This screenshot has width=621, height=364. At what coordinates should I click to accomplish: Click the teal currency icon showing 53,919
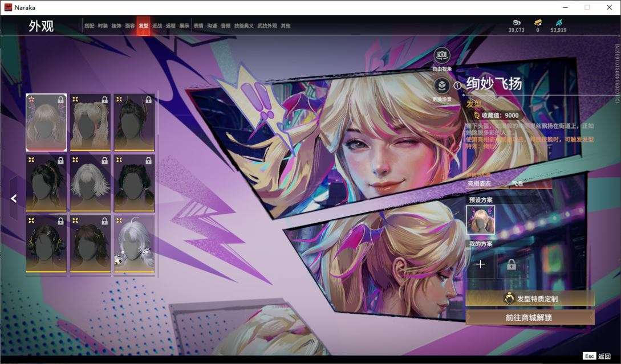click(558, 23)
